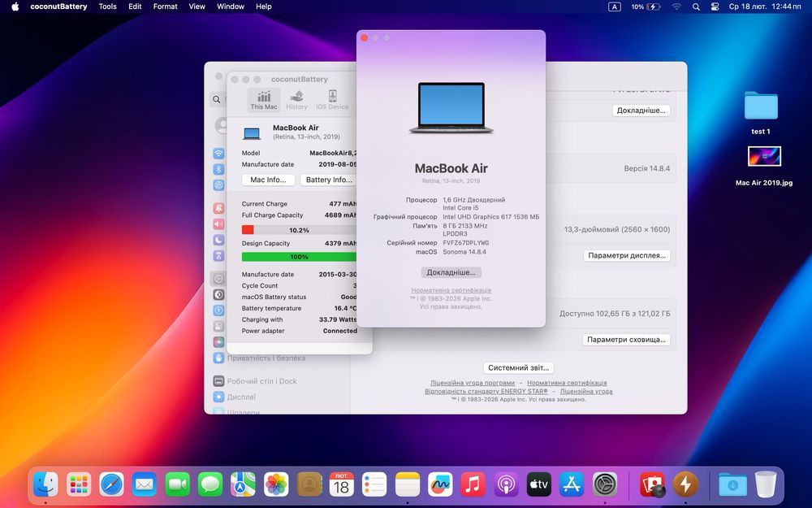Open Launchpad from the Dock
The image size is (812, 508).
(x=79, y=484)
